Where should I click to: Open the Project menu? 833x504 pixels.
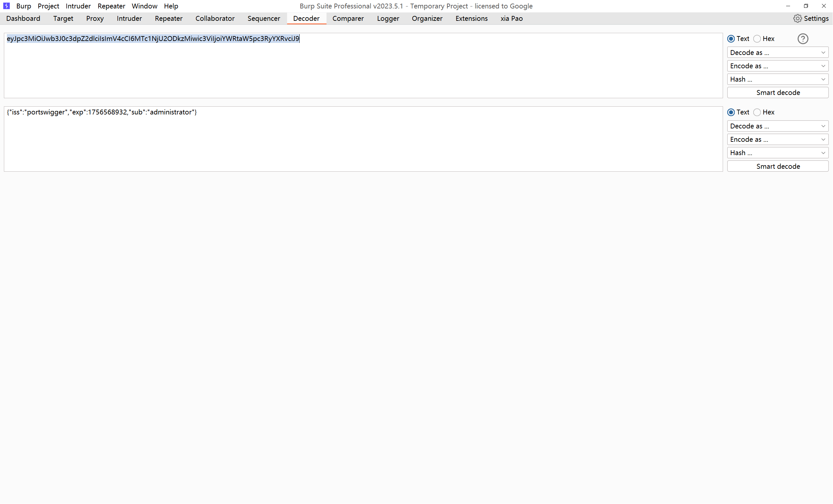pyautogui.click(x=48, y=6)
